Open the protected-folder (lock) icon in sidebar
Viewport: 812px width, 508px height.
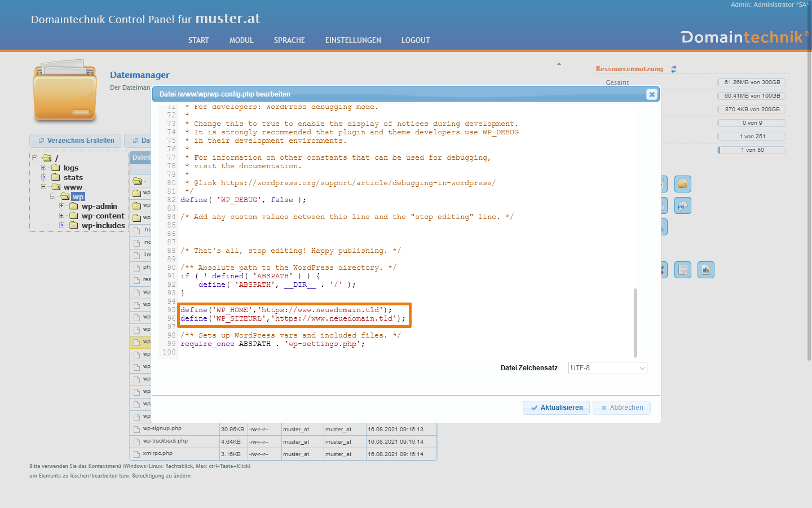683,184
